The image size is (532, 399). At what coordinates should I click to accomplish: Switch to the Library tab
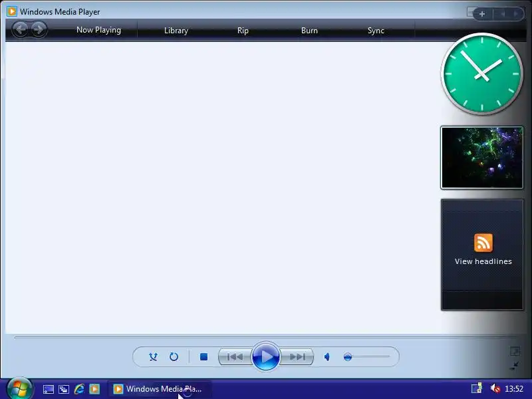pyautogui.click(x=176, y=31)
